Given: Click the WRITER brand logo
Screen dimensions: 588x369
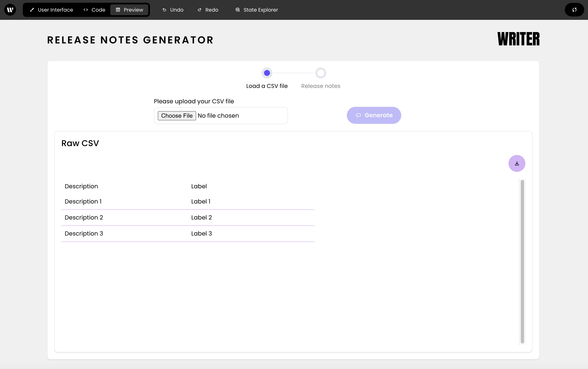Looking at the screenshot, I should (518, 39).
